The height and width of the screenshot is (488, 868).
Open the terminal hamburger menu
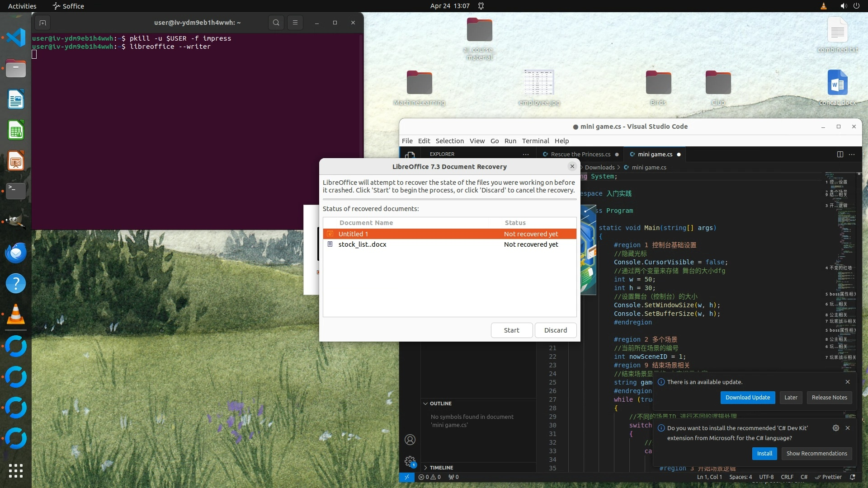(x=295, y=23)
